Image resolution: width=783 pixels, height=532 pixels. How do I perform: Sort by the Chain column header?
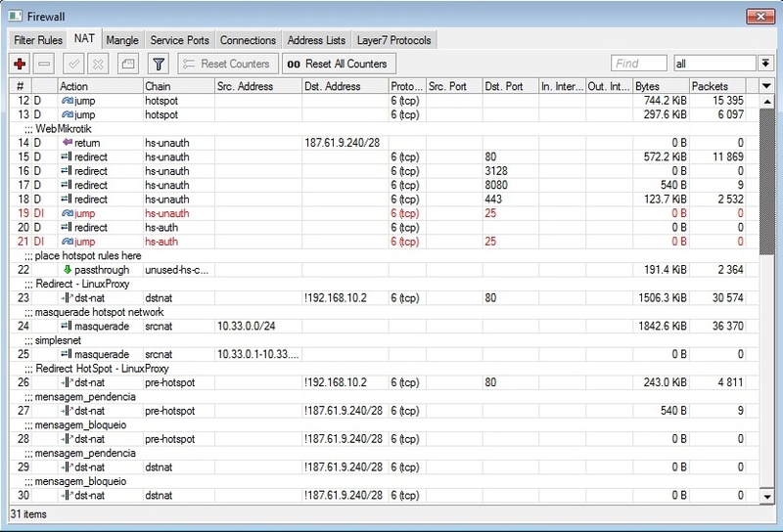point(179,86)
